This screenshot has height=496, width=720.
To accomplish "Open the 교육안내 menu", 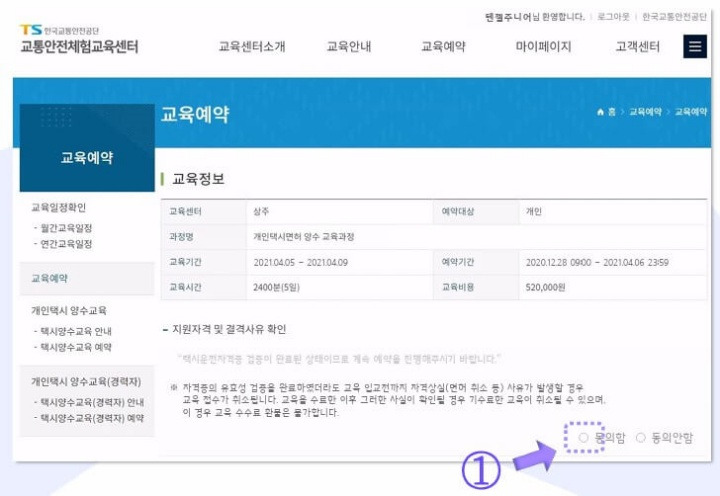I will click(349, 46).
